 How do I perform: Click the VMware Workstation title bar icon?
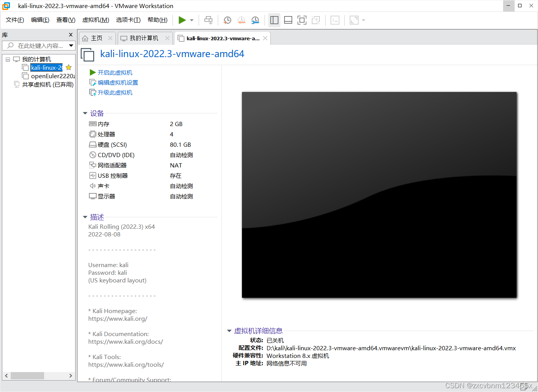[7, 6]
